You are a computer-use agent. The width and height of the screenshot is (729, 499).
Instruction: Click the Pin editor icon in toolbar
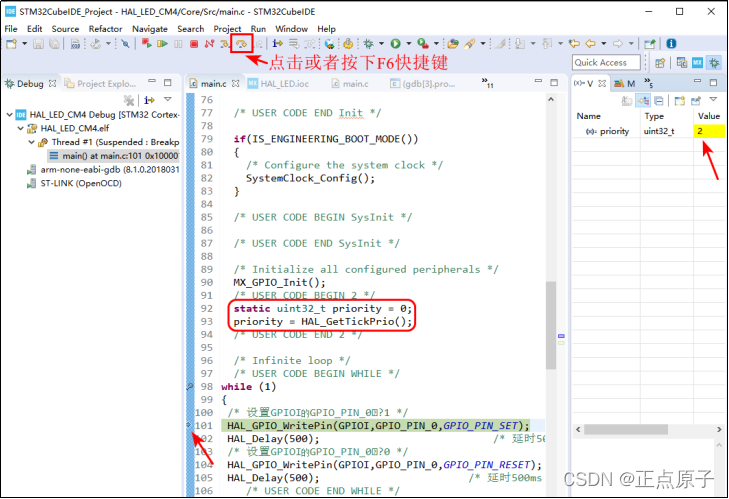pyautogui.click(x=649, y=44)
